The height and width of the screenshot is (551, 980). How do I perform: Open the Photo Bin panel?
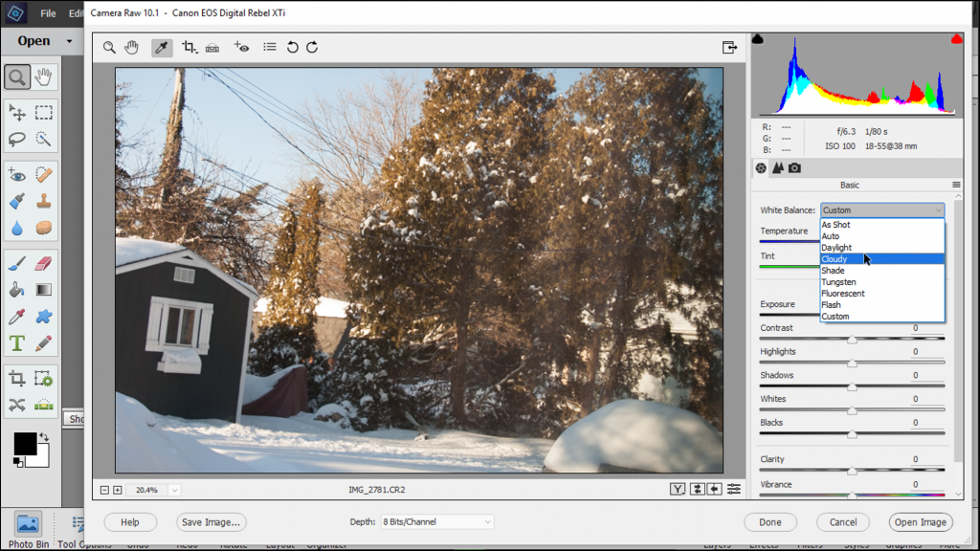click(28, 531)
